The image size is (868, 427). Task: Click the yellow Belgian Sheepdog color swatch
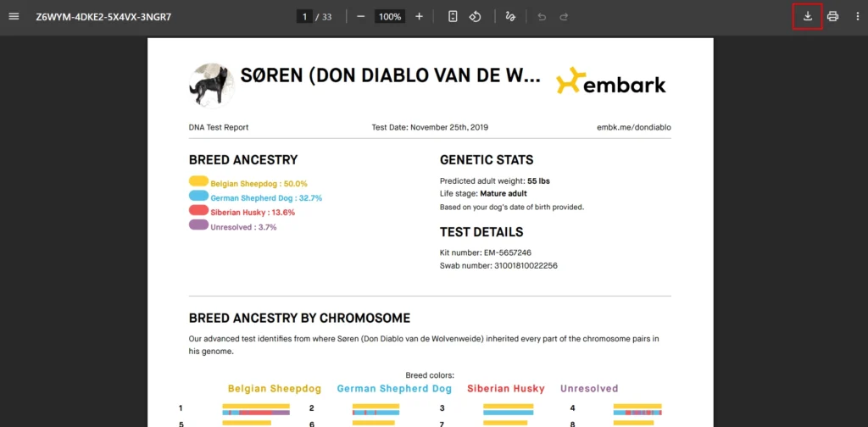click(199, 181)
